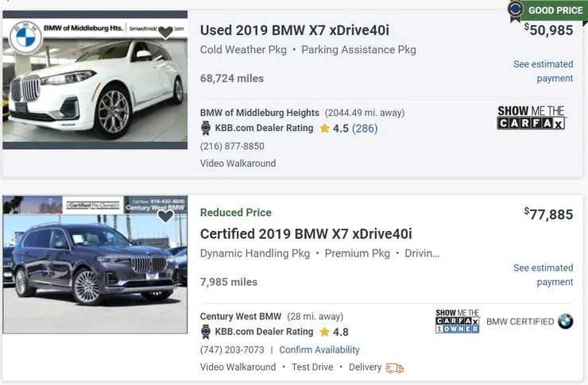Image resolution: width=588 pixels, height=385 pixels.
Task: Click the Good Price badge icon
Action: pos(516,10)
